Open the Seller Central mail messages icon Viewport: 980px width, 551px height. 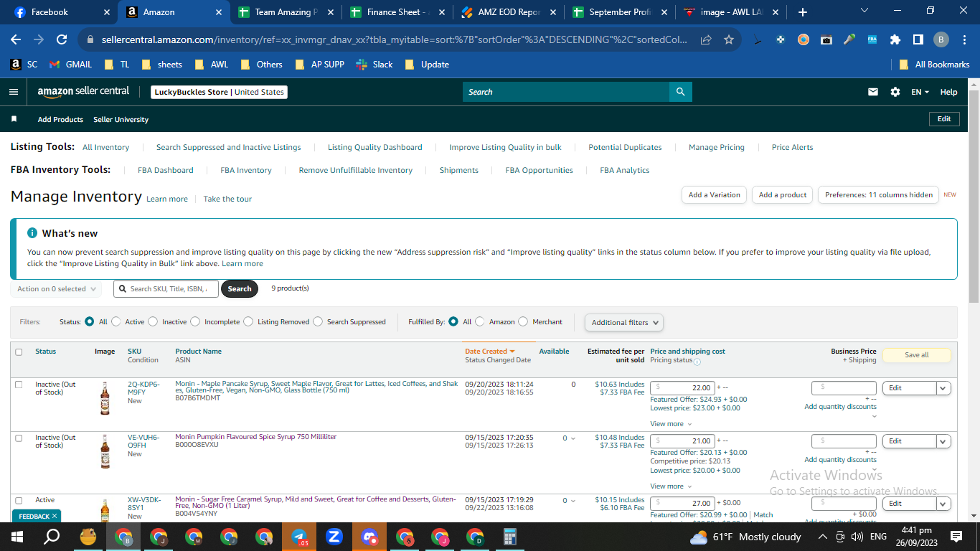coord(873,92)
